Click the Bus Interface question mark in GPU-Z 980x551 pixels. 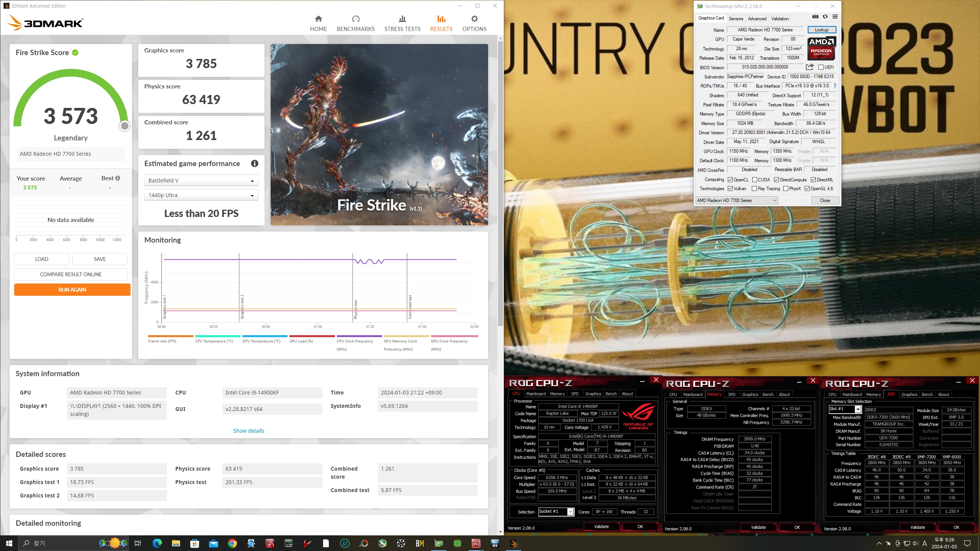(x=835, y=86)
